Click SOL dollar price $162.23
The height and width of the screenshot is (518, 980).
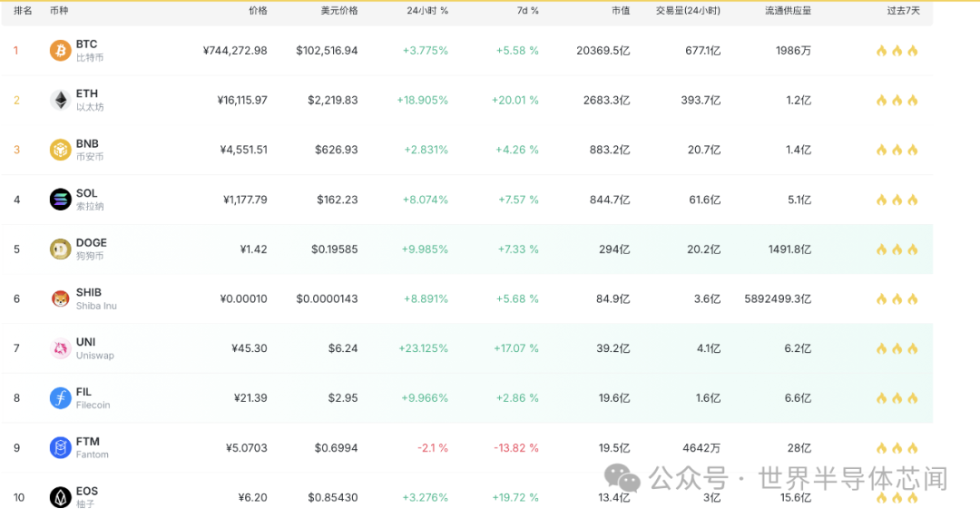coord(337,200)
